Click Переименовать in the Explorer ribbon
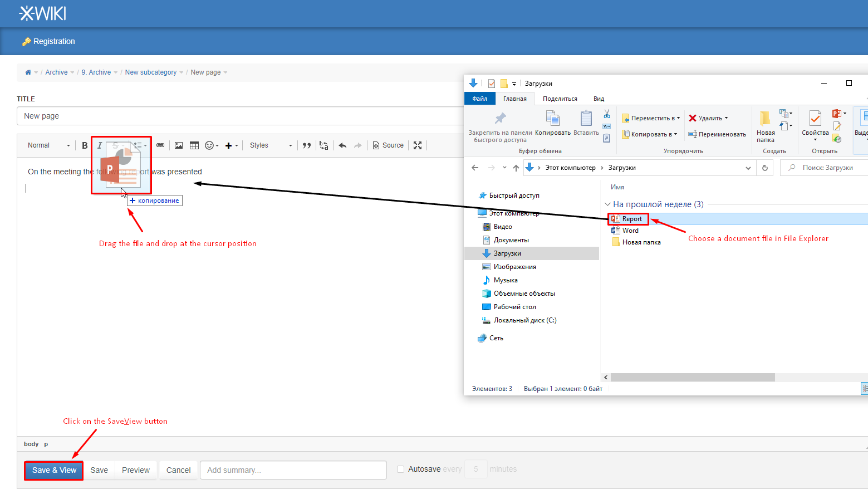The image size is (868, 489). click(717, 134)
